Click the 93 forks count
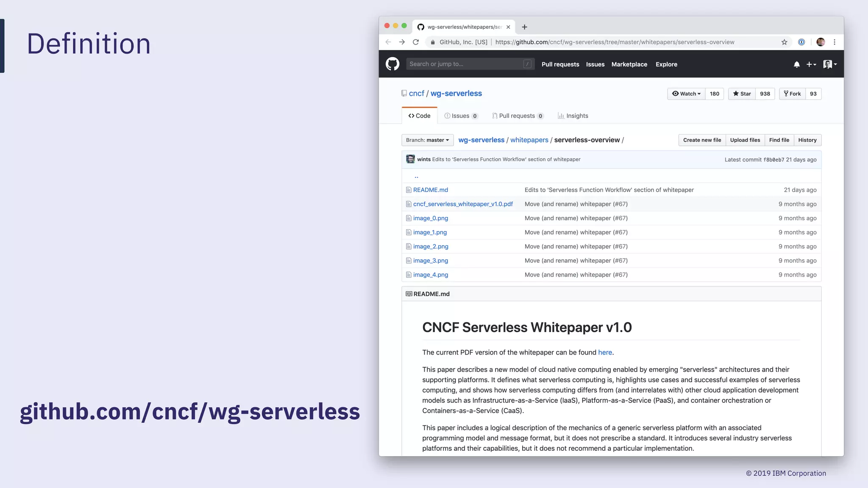 click(813, 94)
